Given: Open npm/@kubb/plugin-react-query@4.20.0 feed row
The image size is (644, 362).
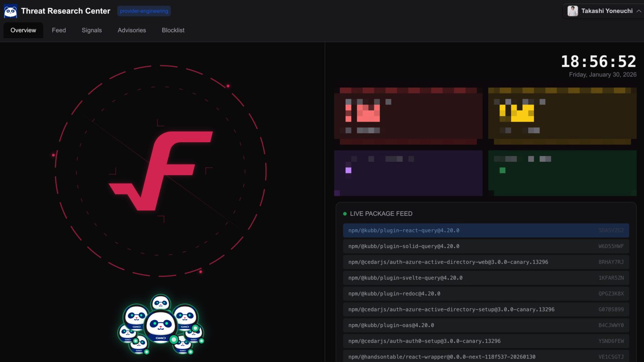Looking at the screenshot, I should [x=486, y=231].
